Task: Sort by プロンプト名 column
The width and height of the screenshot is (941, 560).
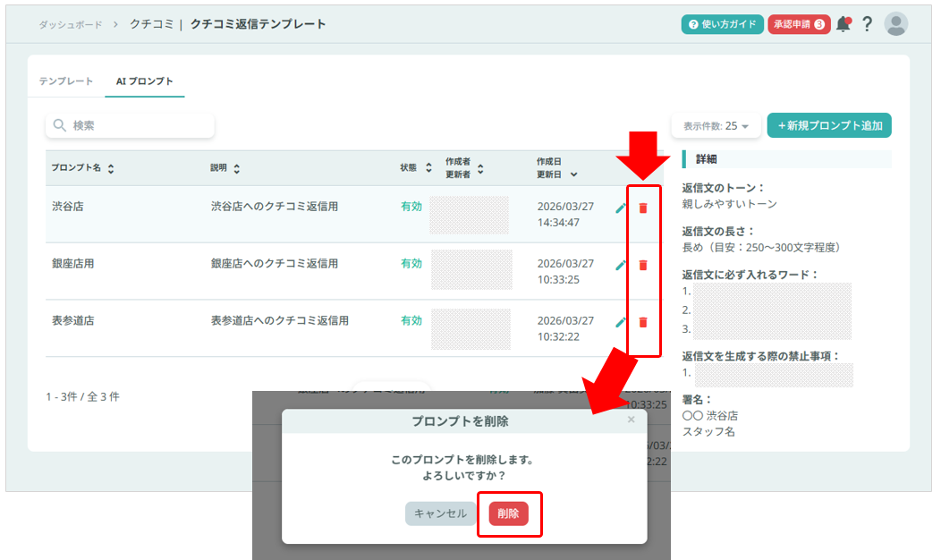Action: coord(82,168)
